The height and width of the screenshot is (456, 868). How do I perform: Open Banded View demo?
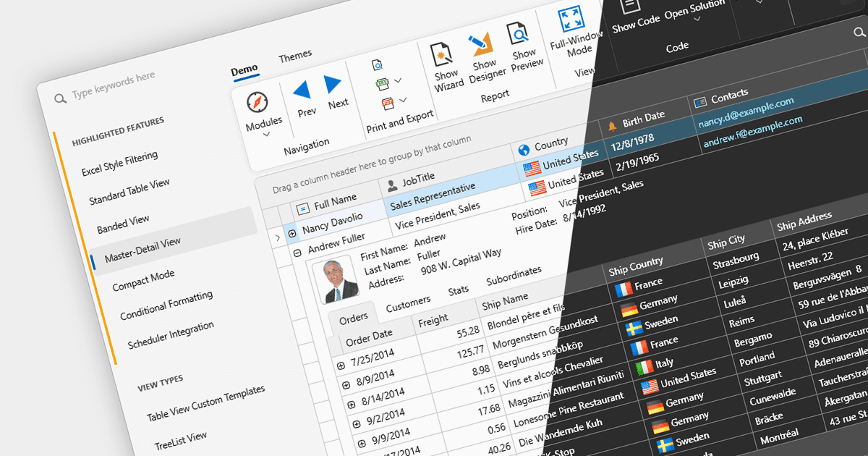[x=123, y=225]
